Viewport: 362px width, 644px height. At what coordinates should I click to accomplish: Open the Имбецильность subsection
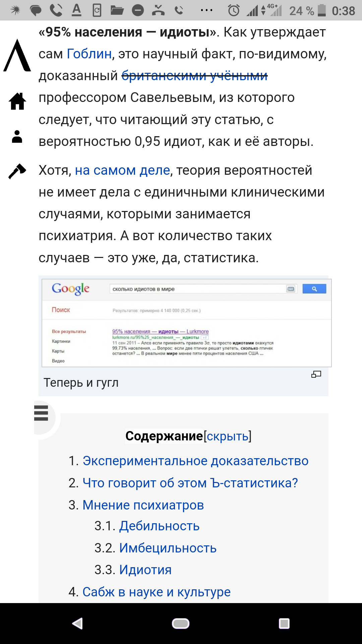tap(168, 548)
